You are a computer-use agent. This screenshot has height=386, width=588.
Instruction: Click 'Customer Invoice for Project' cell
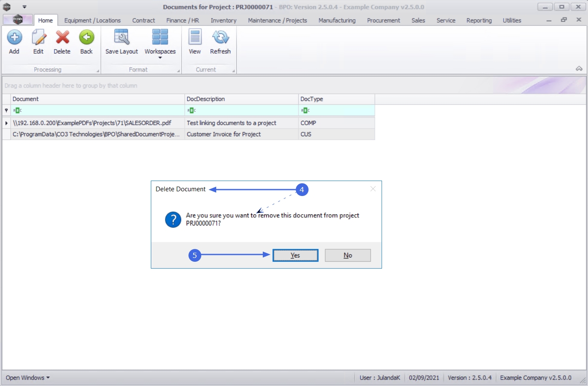coord(241,134)
